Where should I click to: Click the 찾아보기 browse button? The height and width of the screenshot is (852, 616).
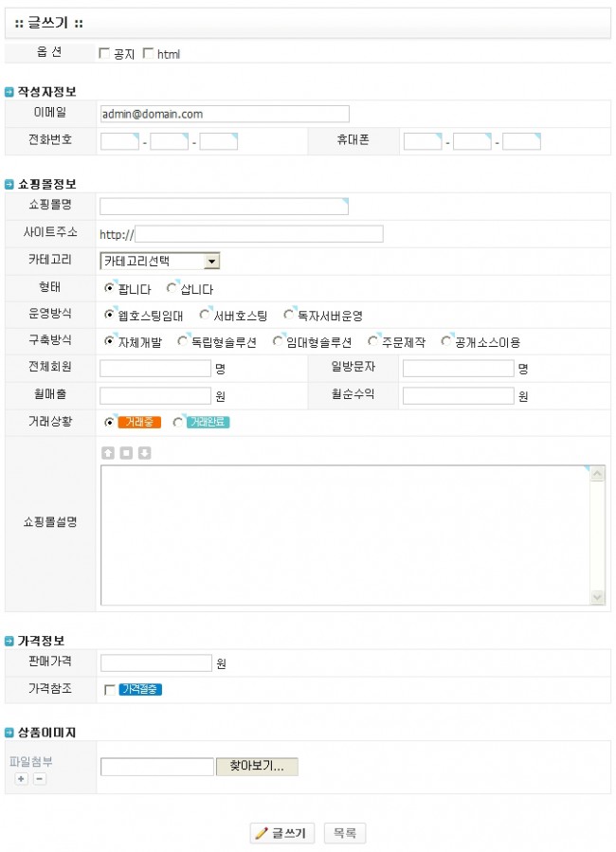point(257,766)
